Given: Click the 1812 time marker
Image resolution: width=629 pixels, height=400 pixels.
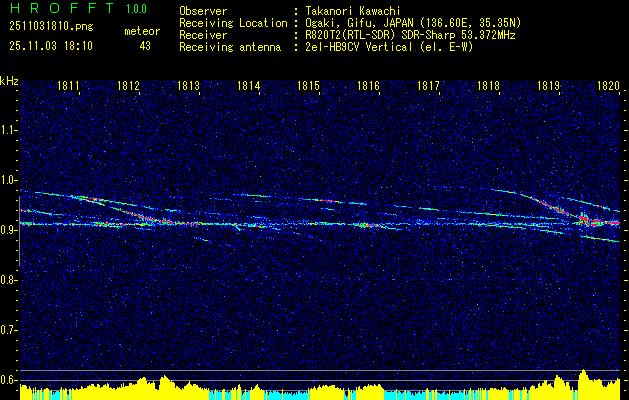Looking at the screenshot, I should [128, 85].
